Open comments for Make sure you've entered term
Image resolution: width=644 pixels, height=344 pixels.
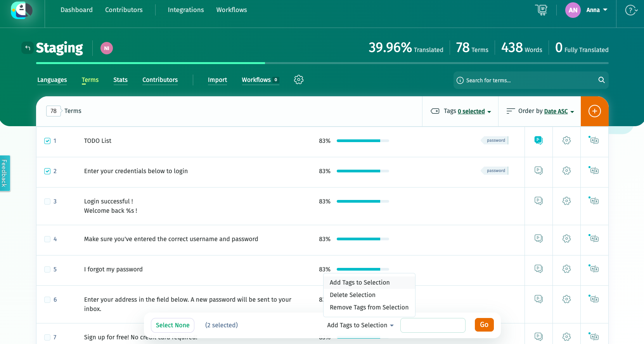tap(538, 238)
